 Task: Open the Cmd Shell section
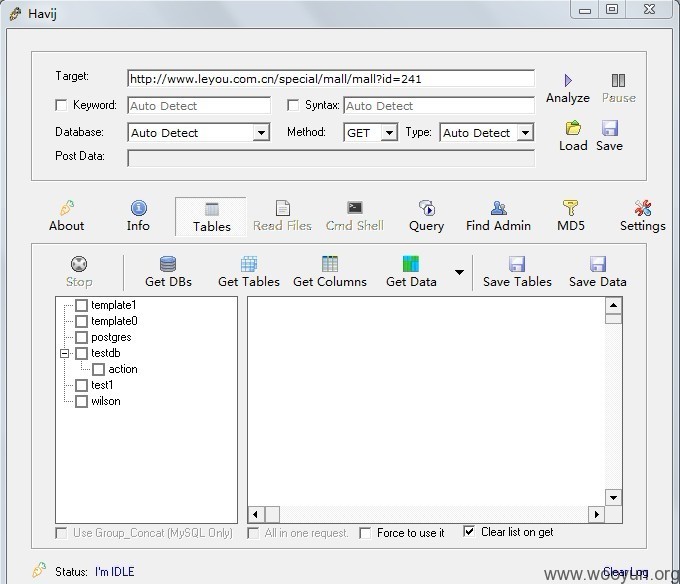coord(355,216)
